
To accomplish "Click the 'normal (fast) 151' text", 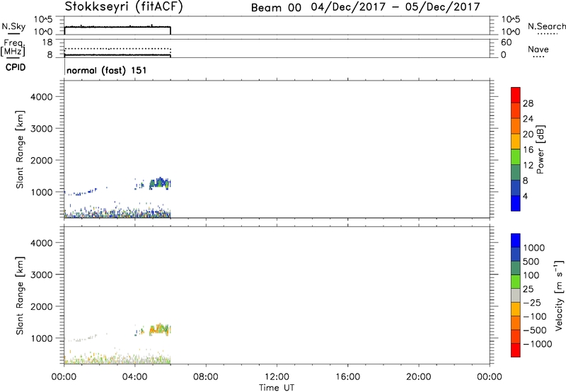I will tap(107, 70).
